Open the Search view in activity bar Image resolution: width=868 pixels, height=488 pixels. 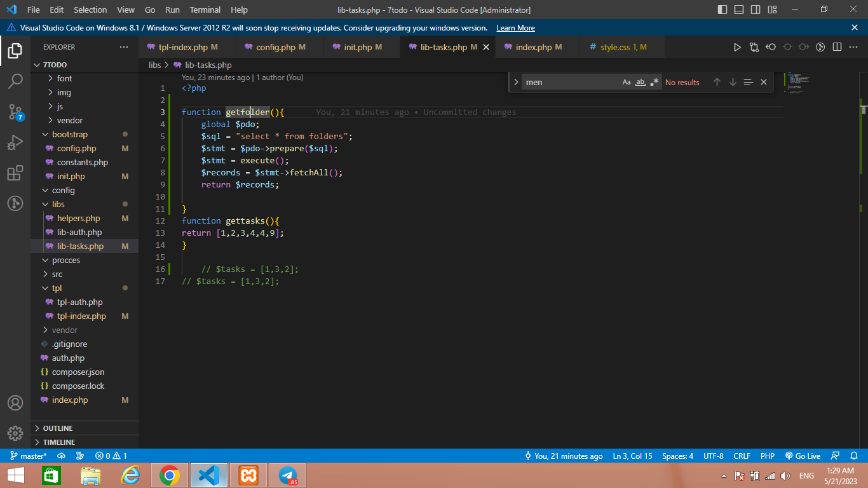pos(15,81)
